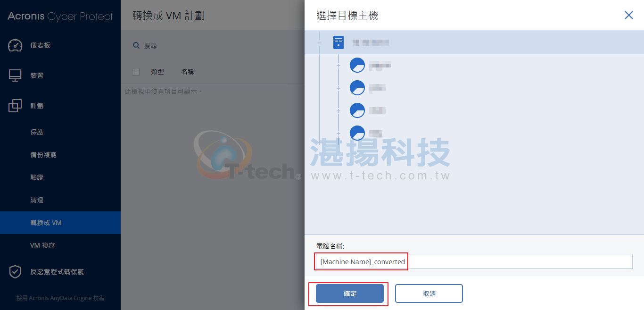Open the VM 複寫 menu item
The height and width of the screenshot is (310, 644).
(60, 245)
